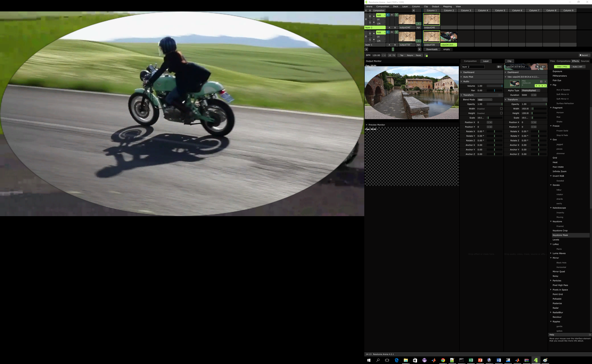Toggle layer 2 solo S button
The height and width of the screenshot is (364, 592).
coord(370,22)
